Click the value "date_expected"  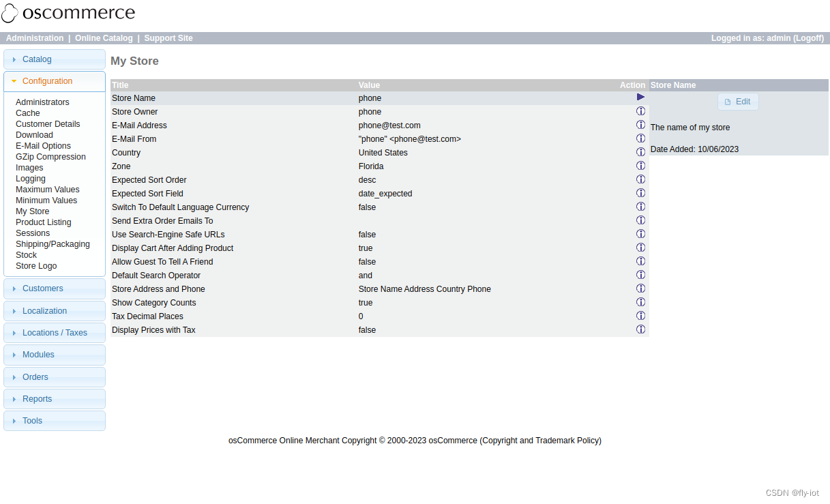click(385, 194)
